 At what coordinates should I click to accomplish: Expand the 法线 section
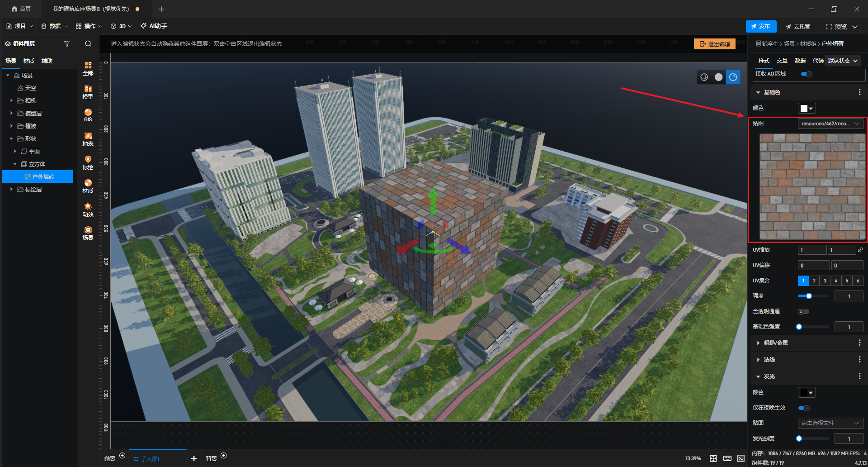point(758,360)
